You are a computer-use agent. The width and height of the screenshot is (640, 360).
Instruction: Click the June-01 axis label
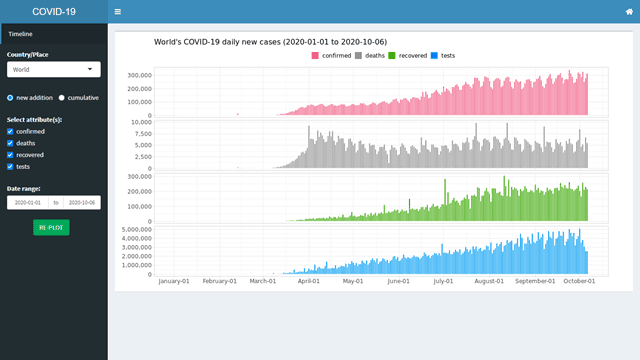pyautogui.click(x=398, y=281)
